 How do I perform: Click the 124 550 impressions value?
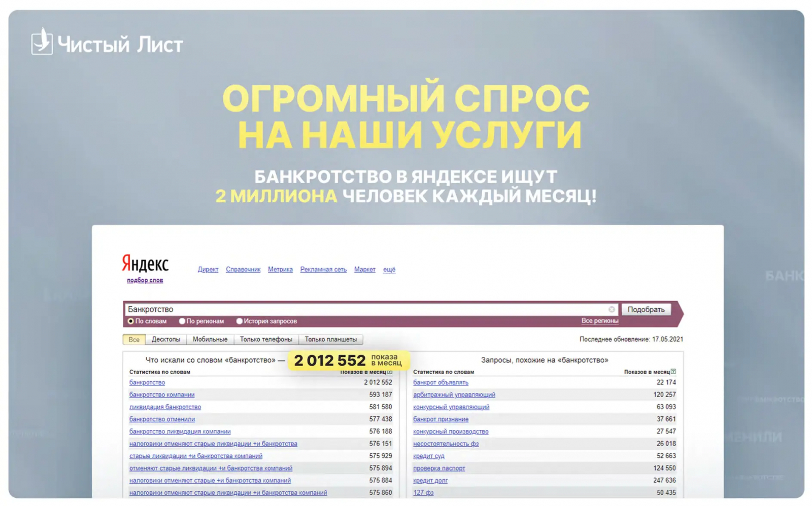(665, 468)
